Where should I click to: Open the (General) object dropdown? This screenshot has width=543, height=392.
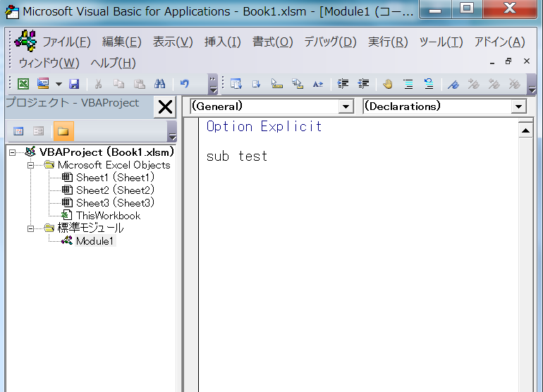coord(346,106)
